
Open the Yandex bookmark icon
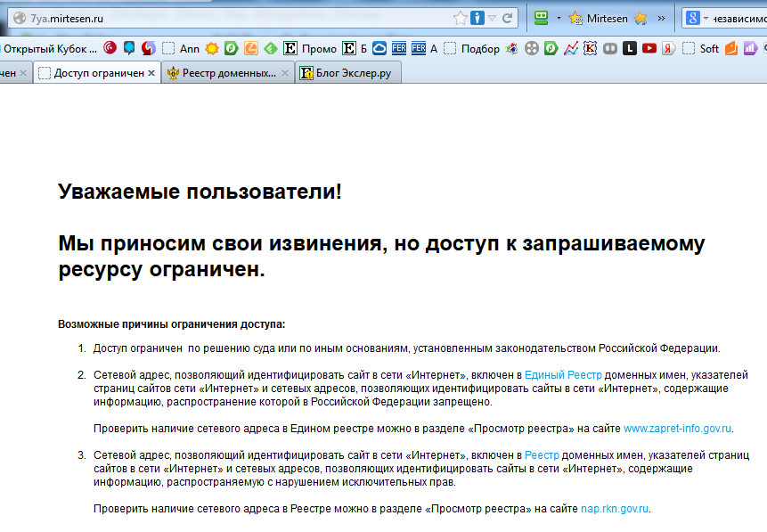tap(668, 49)
